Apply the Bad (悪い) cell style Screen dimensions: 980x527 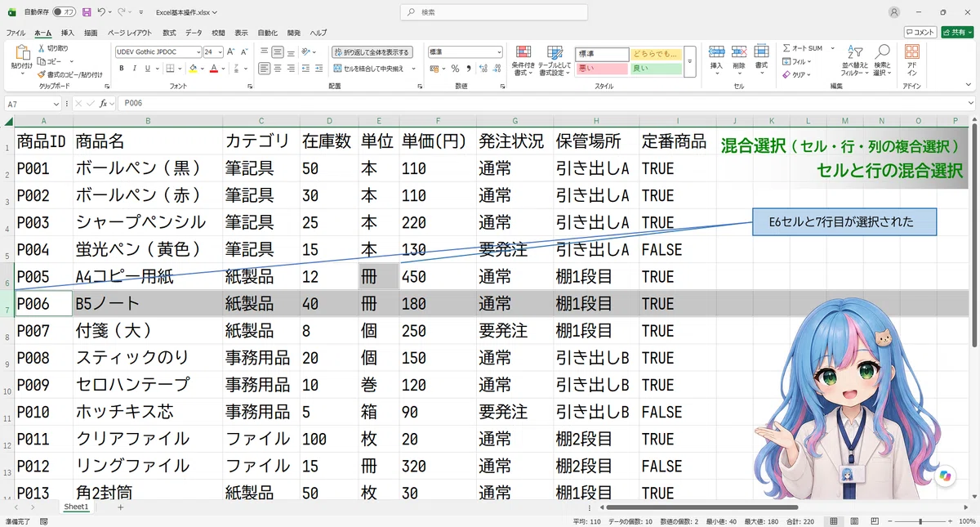[602, 69]
